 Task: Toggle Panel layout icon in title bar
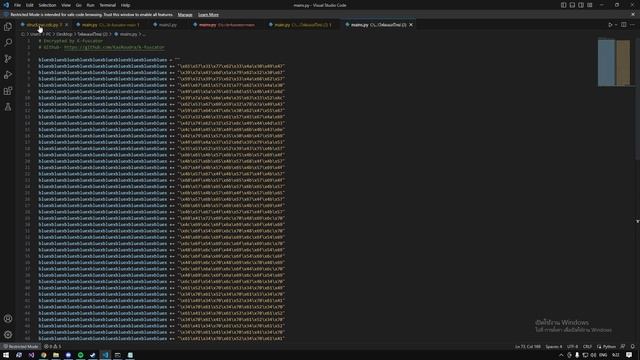pos(572,5)
